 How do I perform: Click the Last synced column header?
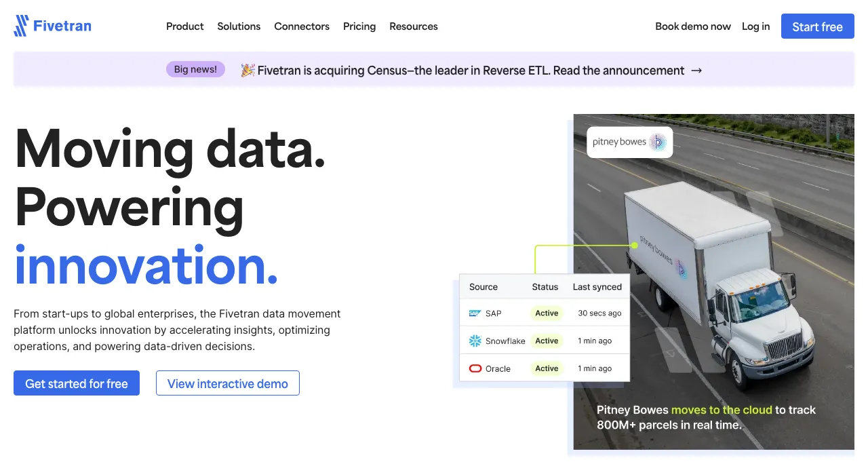point(597,287)
